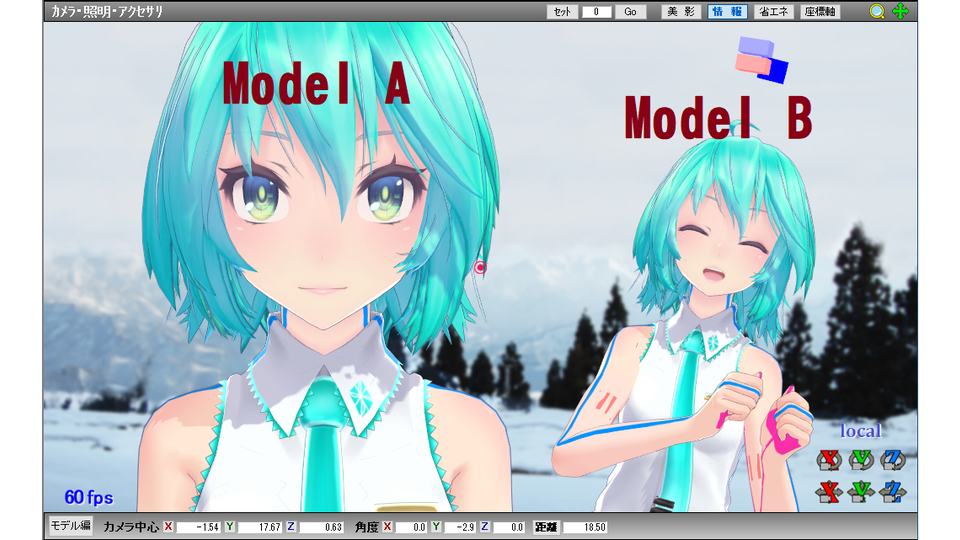Click the green Y label beside camera center

tap(230, 527)
